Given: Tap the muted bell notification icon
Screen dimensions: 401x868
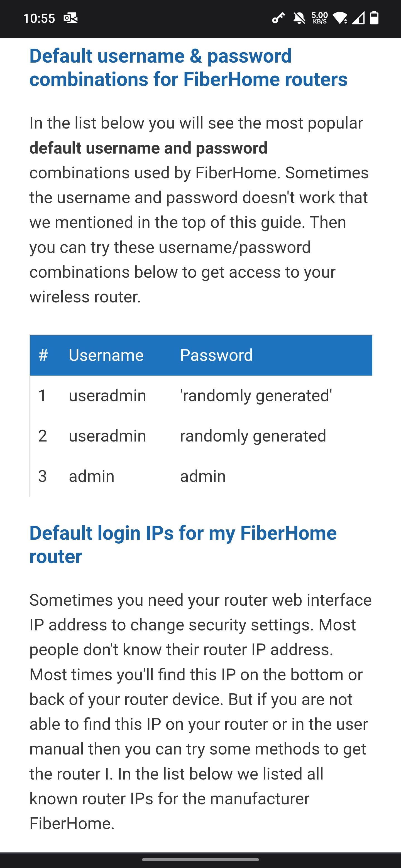Looking at the screenshot, I should [x=299, y=18].
